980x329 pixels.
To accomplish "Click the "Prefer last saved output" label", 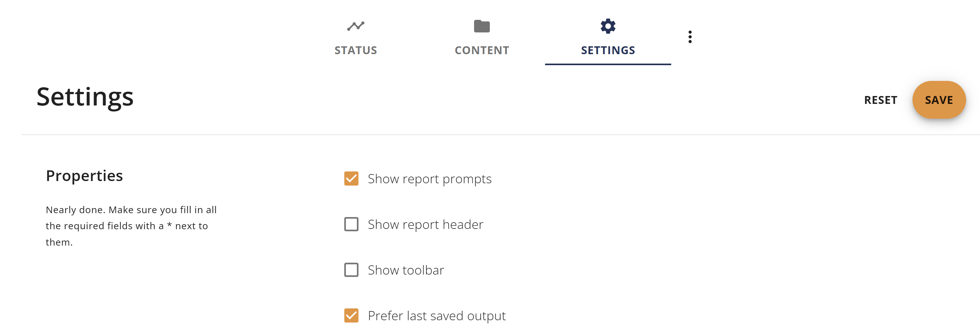I will click(x=436, y=315).
